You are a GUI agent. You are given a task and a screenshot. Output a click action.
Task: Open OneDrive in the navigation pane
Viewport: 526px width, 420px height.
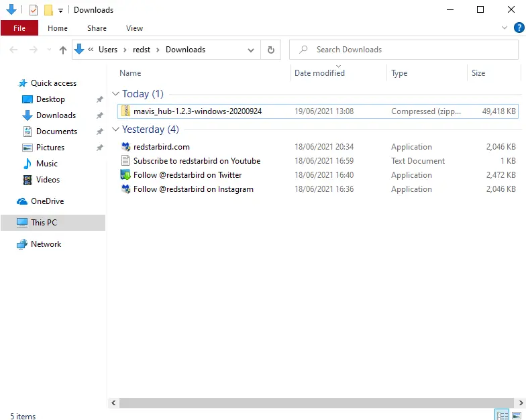pos(47,201)
